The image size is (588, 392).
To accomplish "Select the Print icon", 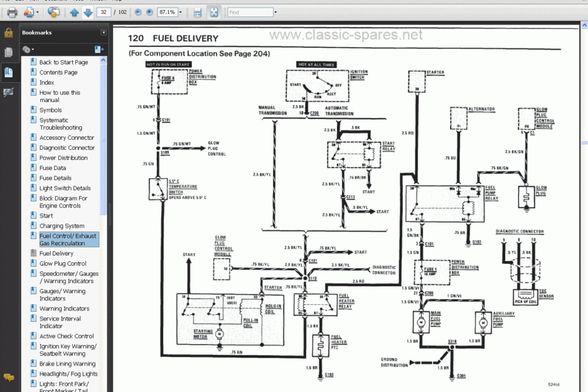I will [11, 11].
